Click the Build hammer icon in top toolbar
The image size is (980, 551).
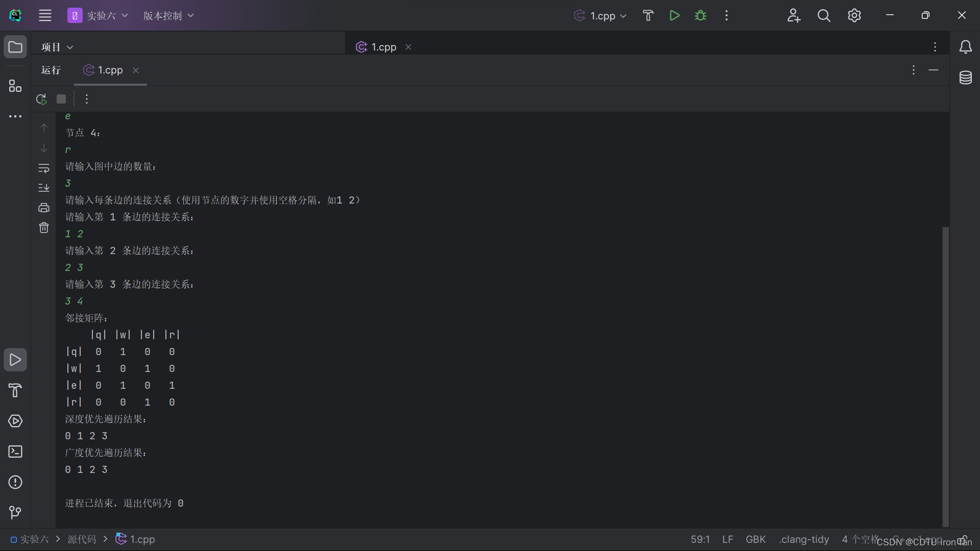648,15
